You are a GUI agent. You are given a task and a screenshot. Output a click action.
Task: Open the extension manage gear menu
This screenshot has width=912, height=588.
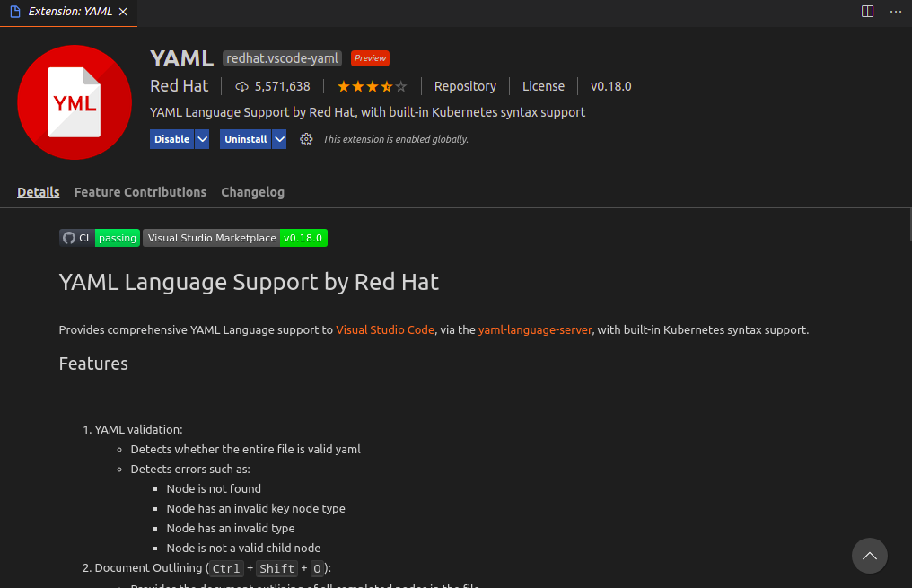pyautogui.click(x=306, y=139)
